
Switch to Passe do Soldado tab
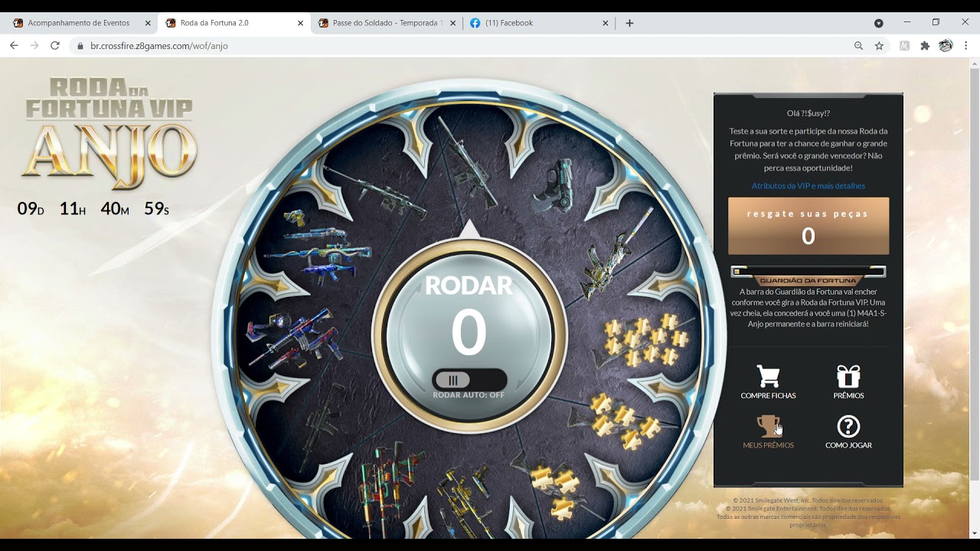387,23
